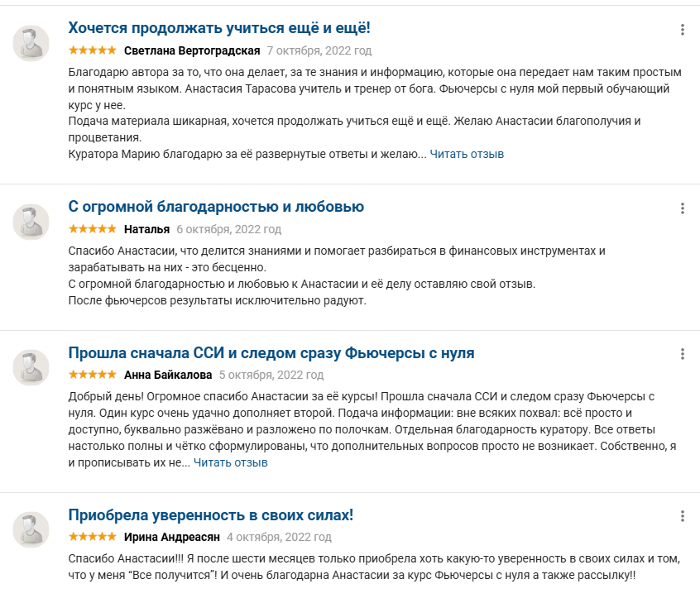Image resolution: width=700 pixels, height=603 pixels.
Task: Click Анна Байкалова's avatar icon
Action: click(x=31, y=367)
